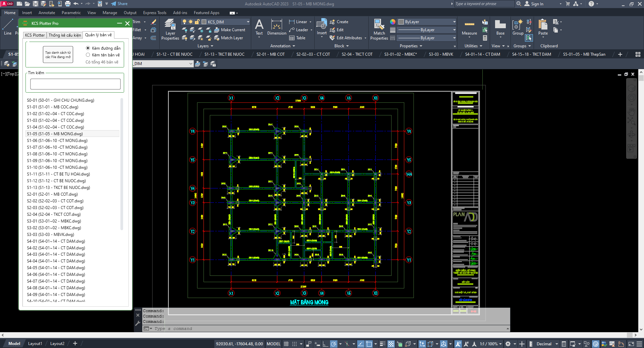Expand the ByLayer color dropdown
Screen dimensions: 644x348
454,22
